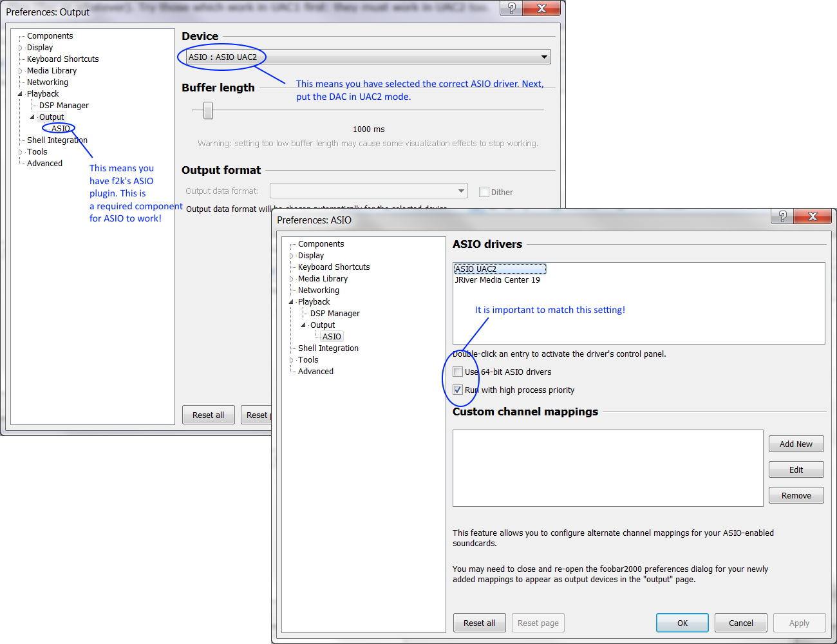Uncheck Run with high process priority
The width and height of the screenshot is (837, 644).
click(458, 390)
